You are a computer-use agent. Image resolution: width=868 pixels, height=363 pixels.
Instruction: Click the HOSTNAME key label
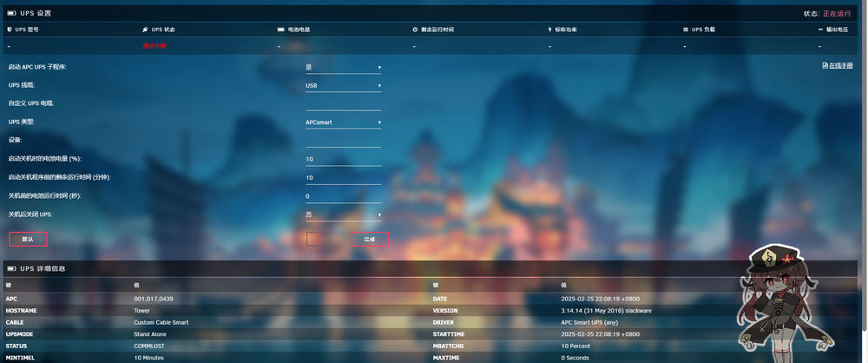point(20,311)
